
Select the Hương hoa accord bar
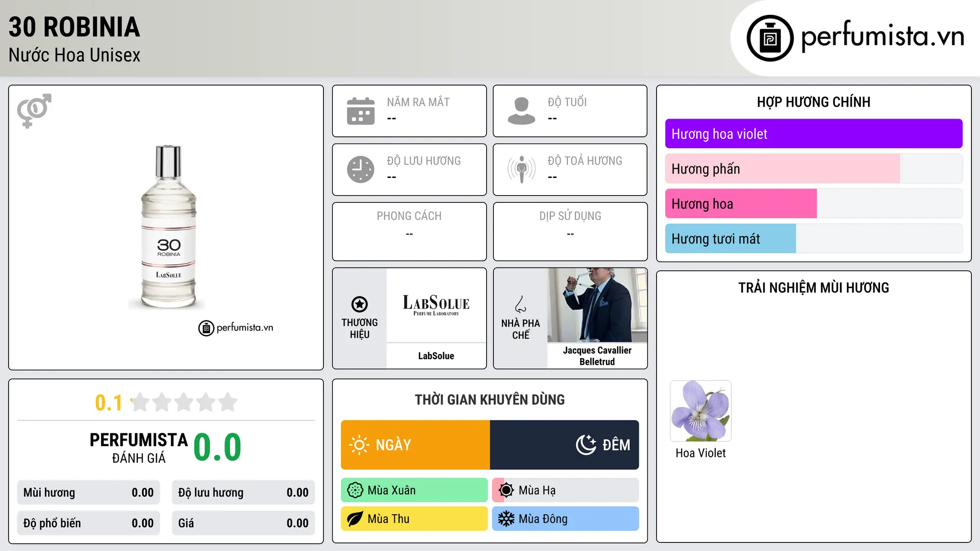(813, 204)
